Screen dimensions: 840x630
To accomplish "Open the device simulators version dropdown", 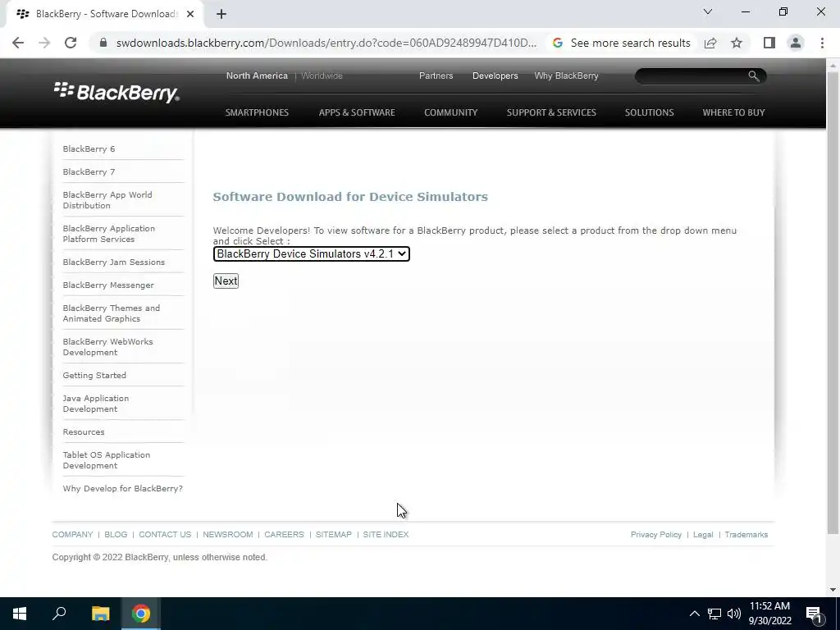I will pyautogui.click(x=311, y=254).
